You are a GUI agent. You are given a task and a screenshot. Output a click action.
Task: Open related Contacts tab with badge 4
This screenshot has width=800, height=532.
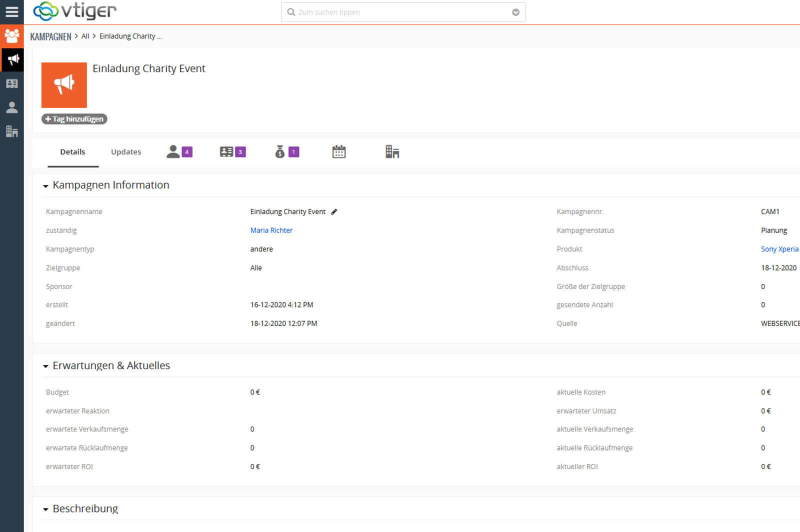[x=179, y=152]
